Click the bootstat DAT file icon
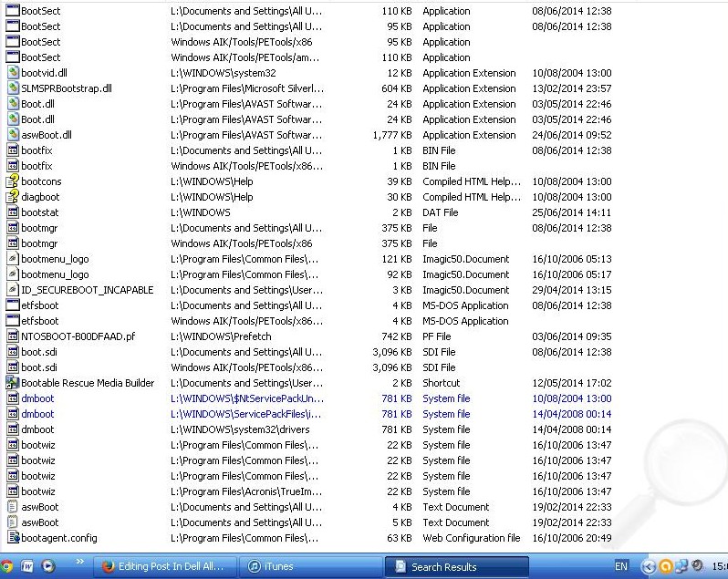The width and height of the screenshot is (728, 579). [13, 212]
